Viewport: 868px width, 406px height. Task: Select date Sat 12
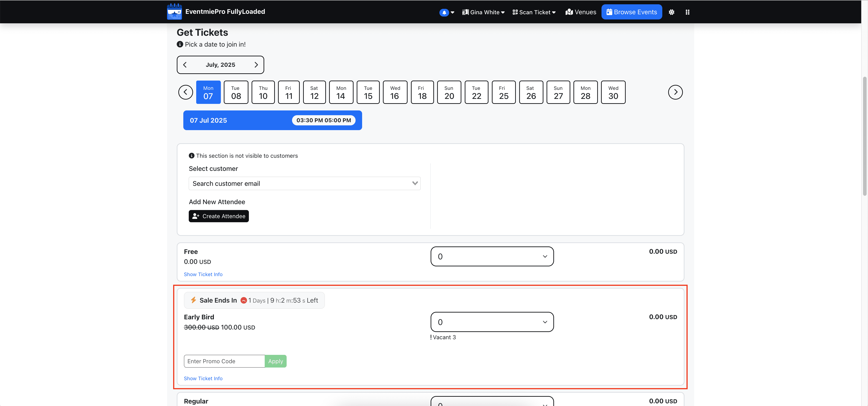pos(314,92)
